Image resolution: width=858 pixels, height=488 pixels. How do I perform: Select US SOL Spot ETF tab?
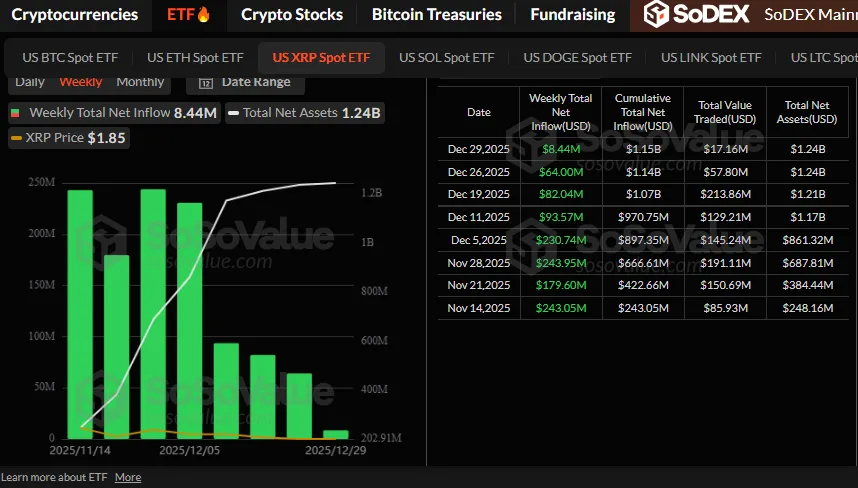[447, 57]
